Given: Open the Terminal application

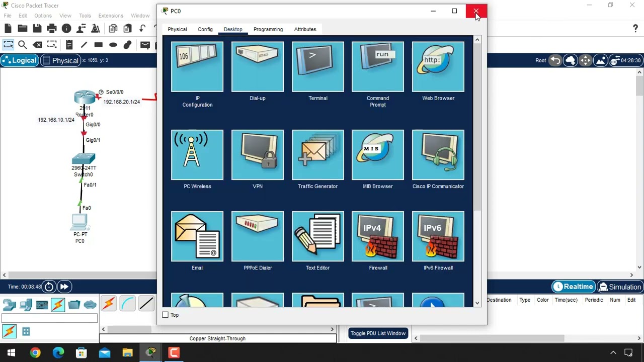Looking at the screenshot, I should pos(317,67).
